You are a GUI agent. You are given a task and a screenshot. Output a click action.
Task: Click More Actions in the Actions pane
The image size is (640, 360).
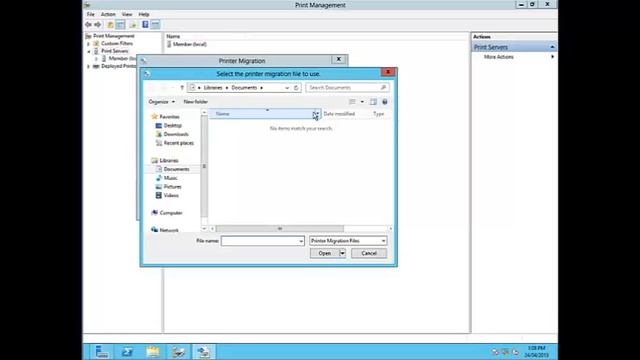499,57
